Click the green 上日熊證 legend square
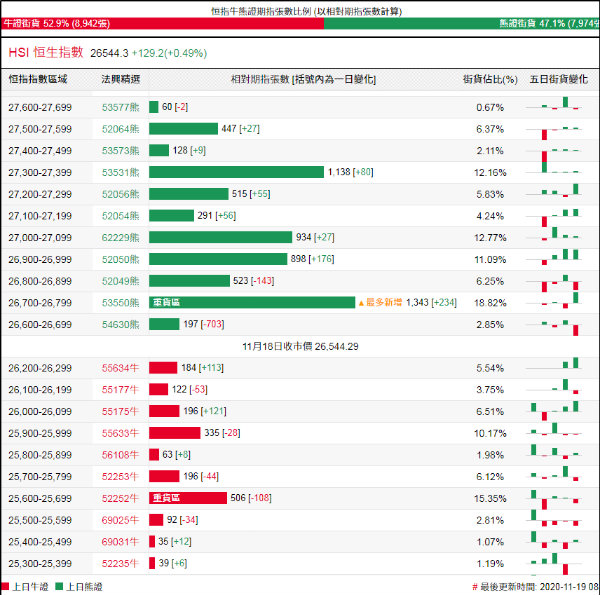This screenshot has width=600, height=595. (x=59, y=587)
